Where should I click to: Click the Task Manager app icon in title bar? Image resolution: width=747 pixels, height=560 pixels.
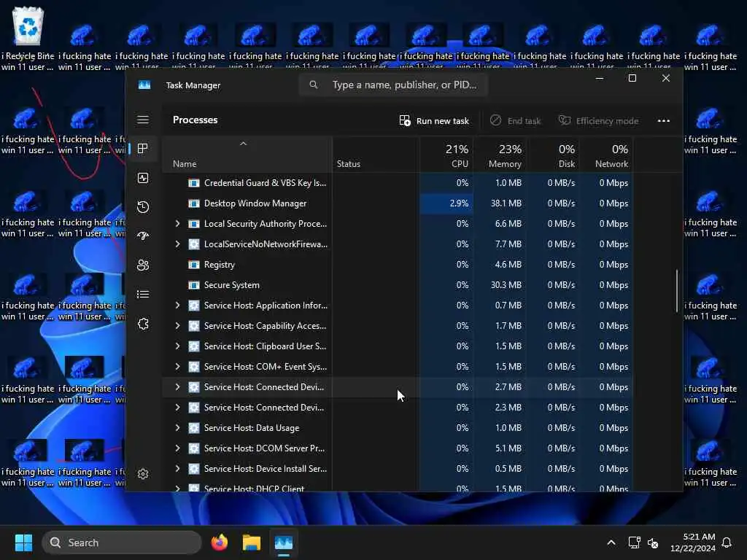click(144, 85)
